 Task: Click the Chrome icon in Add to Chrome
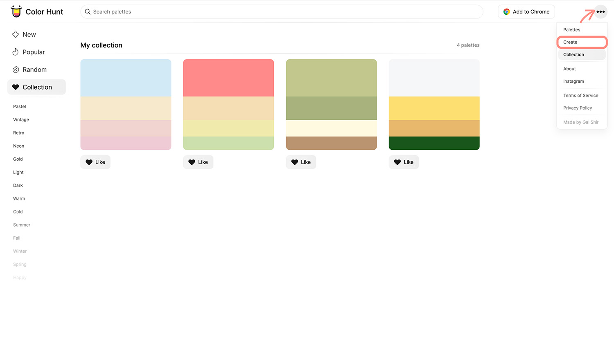507,12
